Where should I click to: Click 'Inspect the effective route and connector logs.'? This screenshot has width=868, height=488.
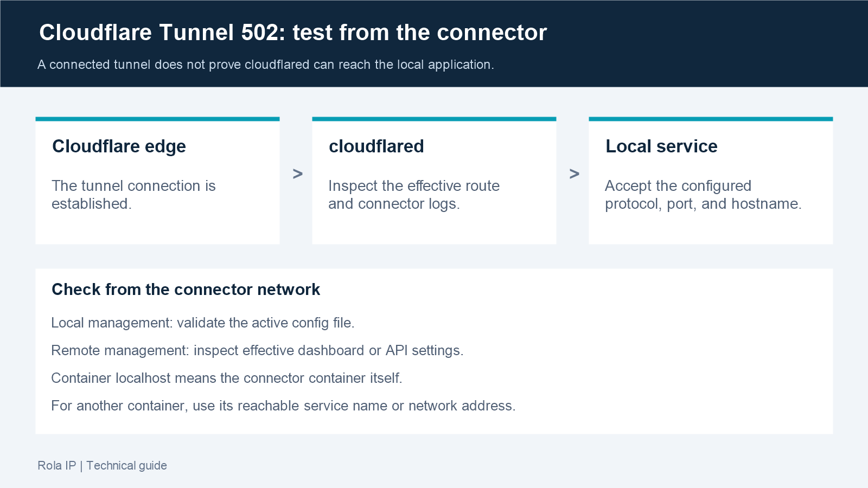[x=414, y=195]
